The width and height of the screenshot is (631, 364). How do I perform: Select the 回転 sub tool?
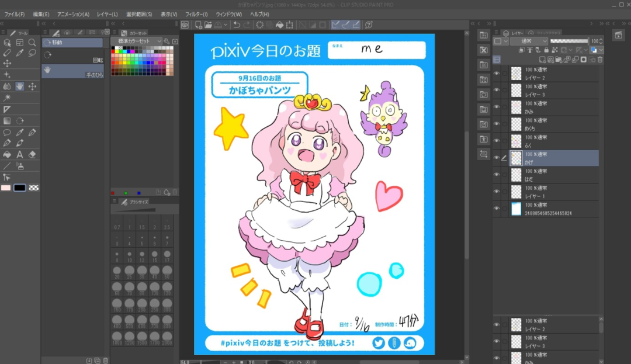72,56
